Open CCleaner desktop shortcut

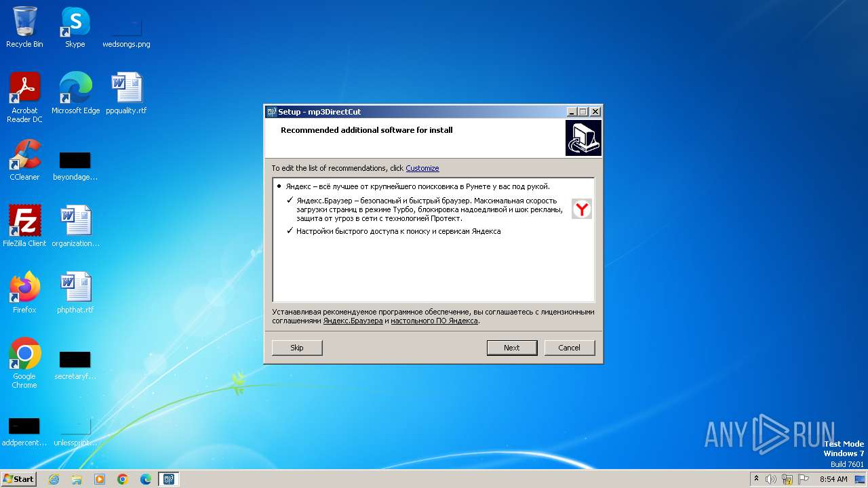pos(24,160)
